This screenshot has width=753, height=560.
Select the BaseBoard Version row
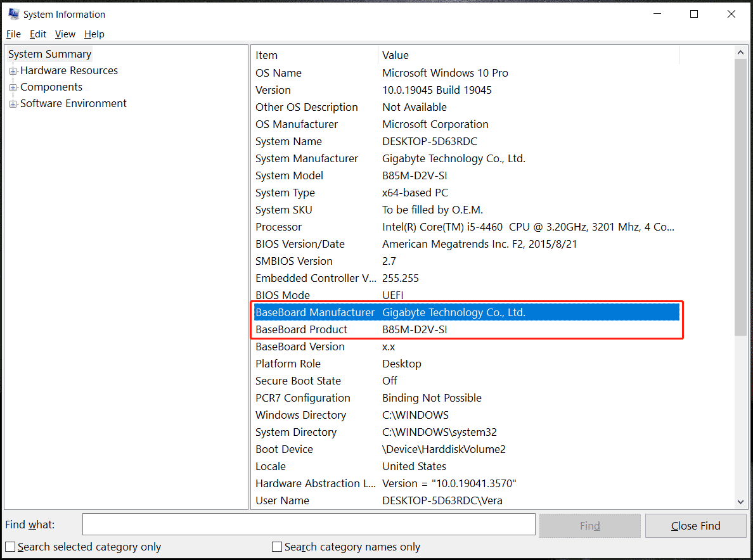pyautogui.click(x=467, y=347)
